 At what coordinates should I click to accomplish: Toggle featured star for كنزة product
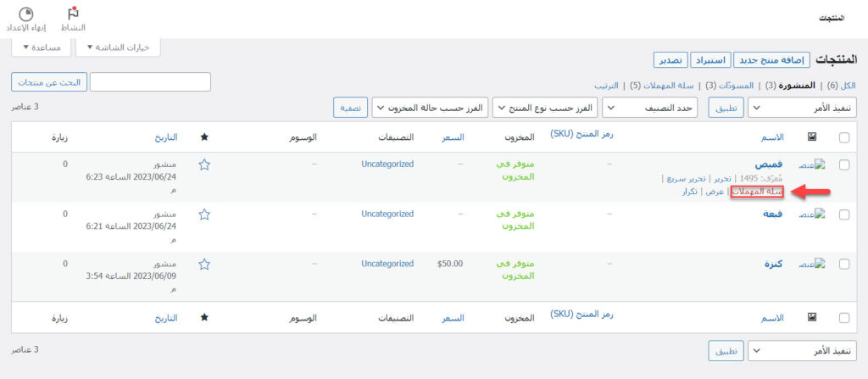click(203, 265)
